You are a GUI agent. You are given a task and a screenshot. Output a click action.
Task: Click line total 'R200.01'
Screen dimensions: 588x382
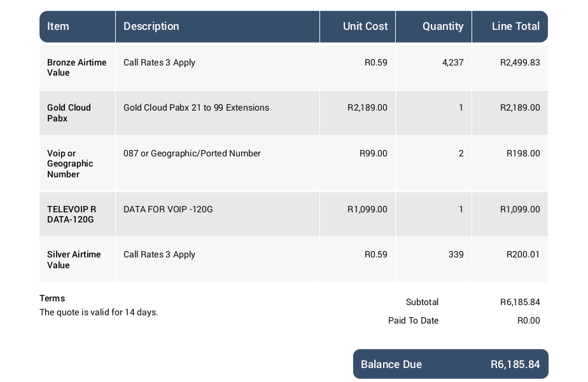pos(523,255)
